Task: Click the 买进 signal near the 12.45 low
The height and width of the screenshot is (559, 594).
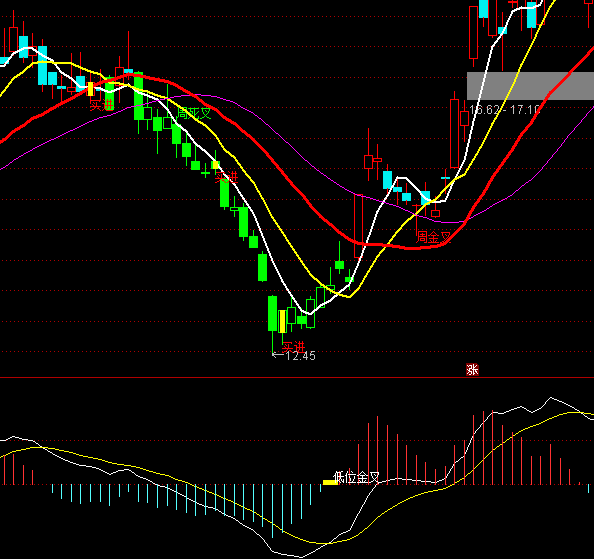Action: tap(294, 347)
